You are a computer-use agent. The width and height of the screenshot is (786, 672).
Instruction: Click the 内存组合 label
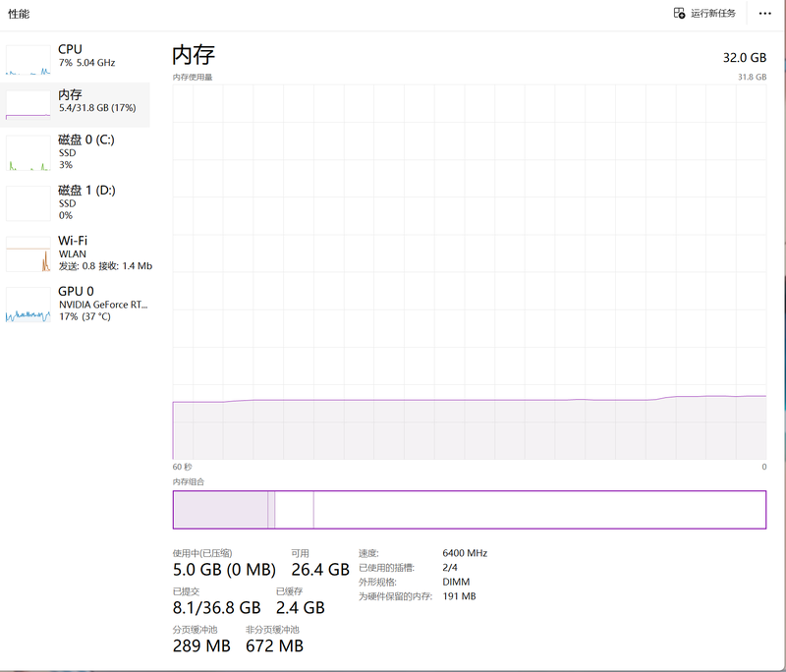point(189,481)
